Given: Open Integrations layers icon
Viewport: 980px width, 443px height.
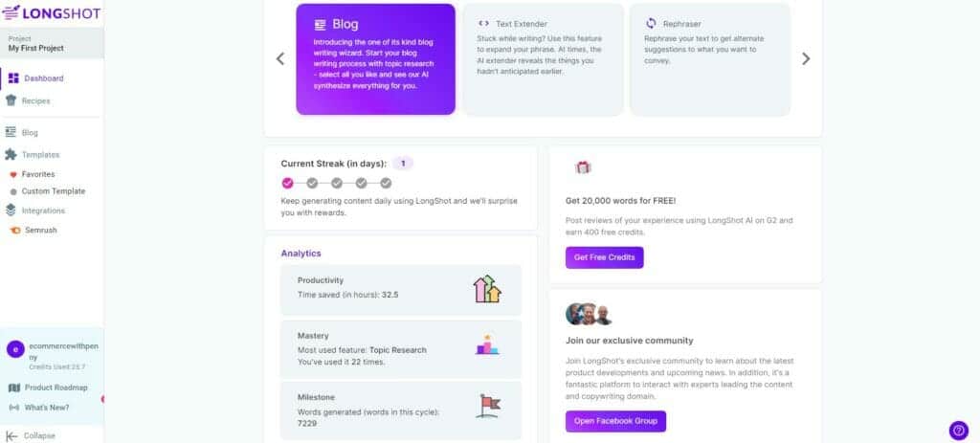Looking at the screenshot, I should pyautogui.click(x=11, y=210).
